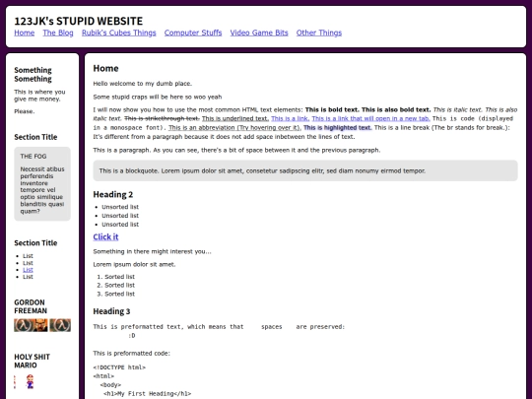Viewport: 532px width, 399px height.
Task: Click 'This is highlighted text.' phrase
Action: point(338,127)
